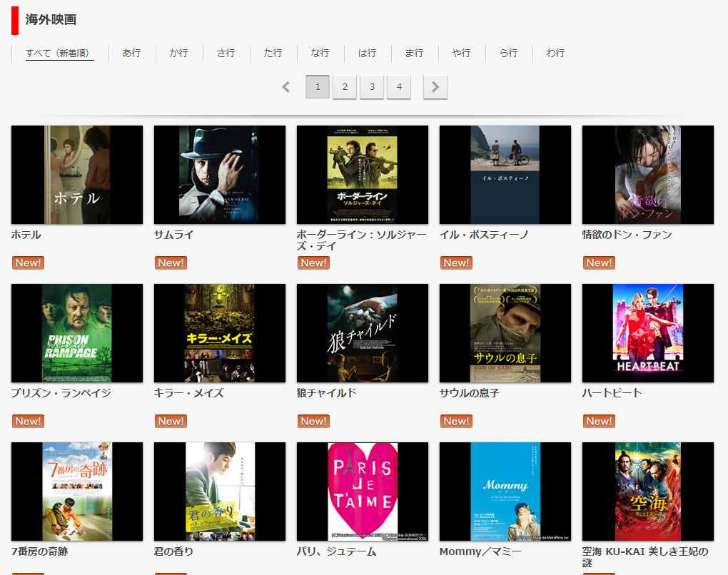Open the イル・ポスティーノ poster thumbnail

pyautogui.click(x=505, y=175)
